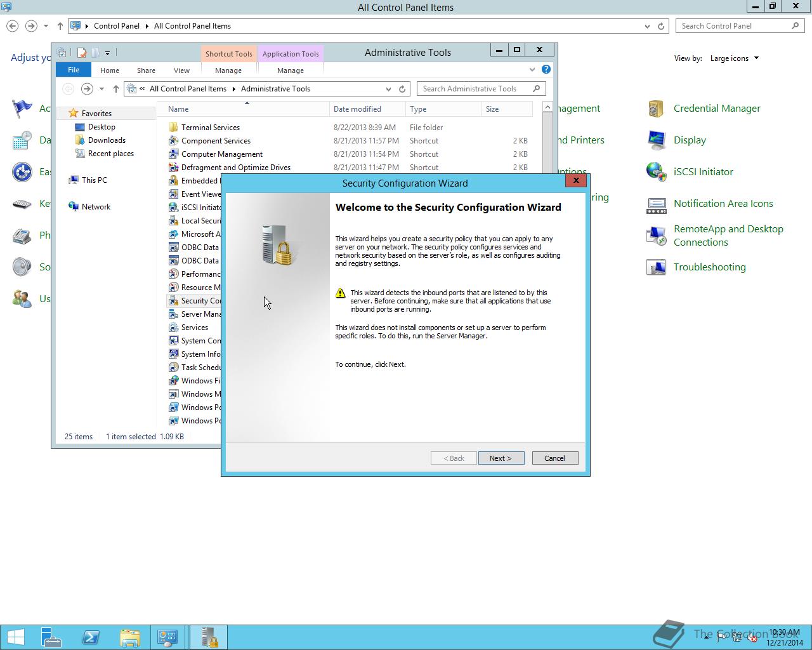This screenshot has height=650, width=812.
Task: Click Properties icon in Quick Access Toolbar
Action: point(81,53)
